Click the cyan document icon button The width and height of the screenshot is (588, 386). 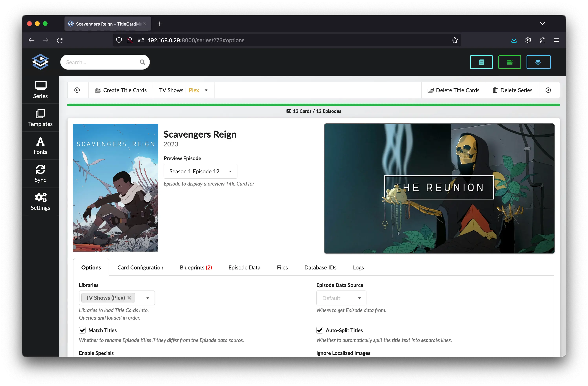tap(481, 62)
